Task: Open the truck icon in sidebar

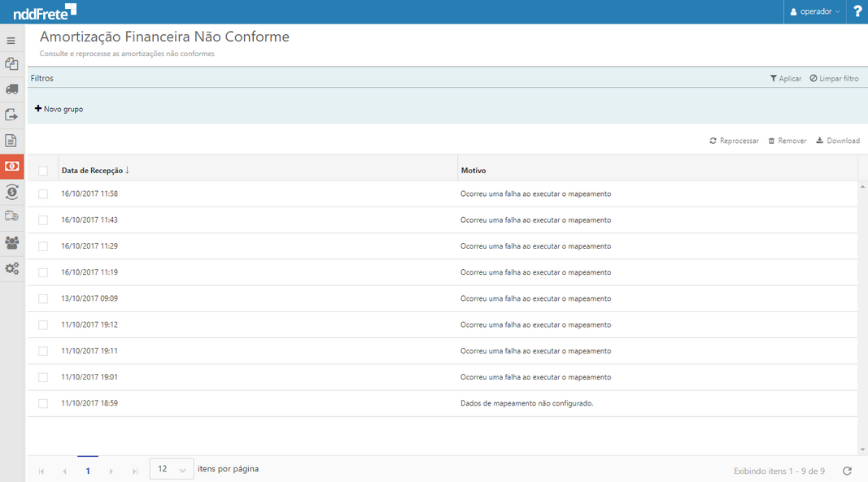Action: click(11, 89)
